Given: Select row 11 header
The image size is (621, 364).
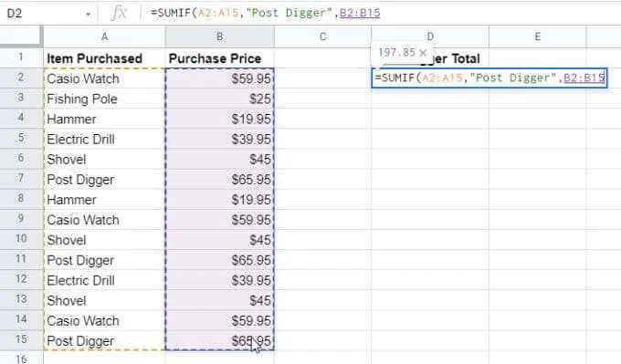Looking at the screenshot, I should pyautogui.click(x=21, y=260).
